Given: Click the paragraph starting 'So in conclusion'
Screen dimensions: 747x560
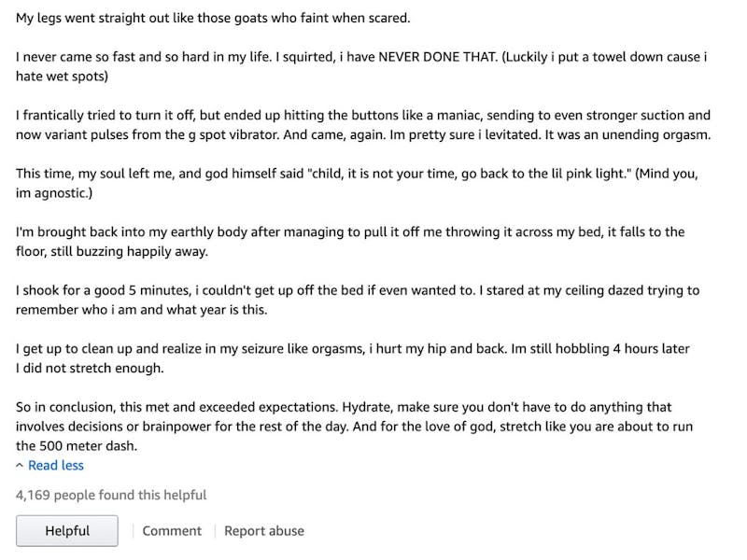Looking at the screenshot, I should [x=355, y=427].
